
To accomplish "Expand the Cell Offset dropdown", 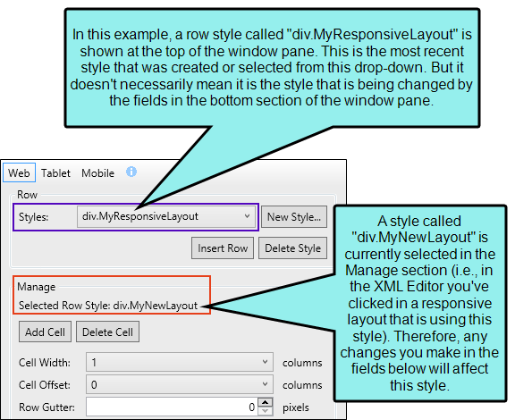I will click(x=180, y=384).
